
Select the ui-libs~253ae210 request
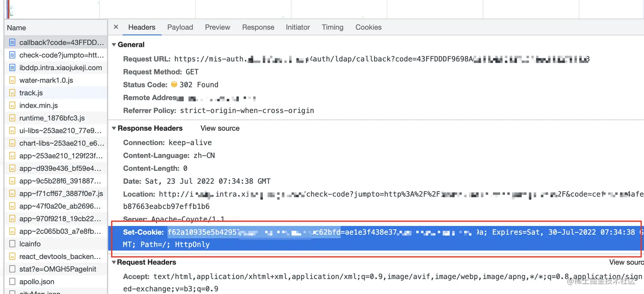click(56, 131)
